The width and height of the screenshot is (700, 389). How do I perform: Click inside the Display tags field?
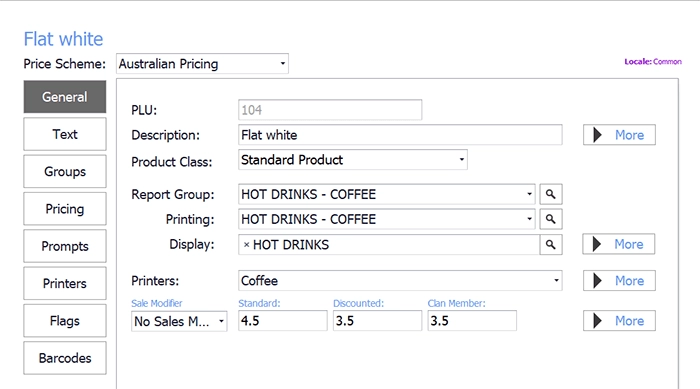click(389, 245)
